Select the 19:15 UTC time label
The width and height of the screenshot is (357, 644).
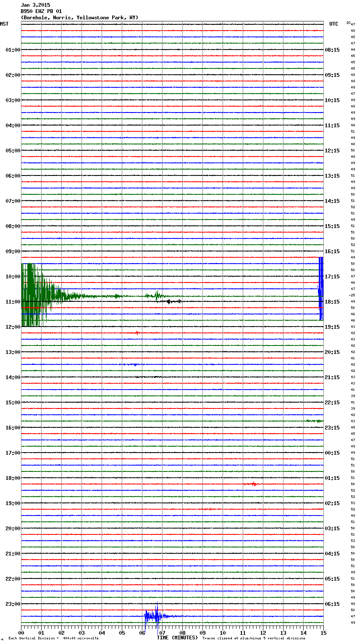[x=332, y=327]
